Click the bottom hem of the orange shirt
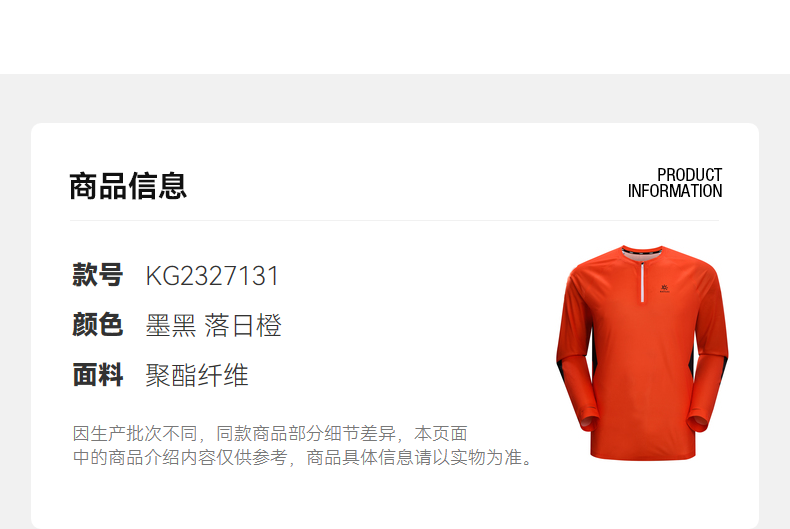Viewport: 790px width, 529px height. pyautogui.click(x=642, y=455)
